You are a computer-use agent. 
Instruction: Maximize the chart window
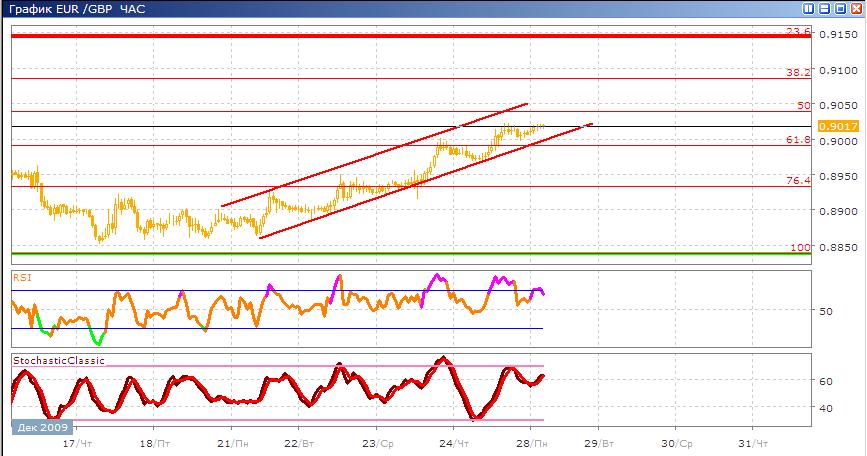click(x=839, y=8)
